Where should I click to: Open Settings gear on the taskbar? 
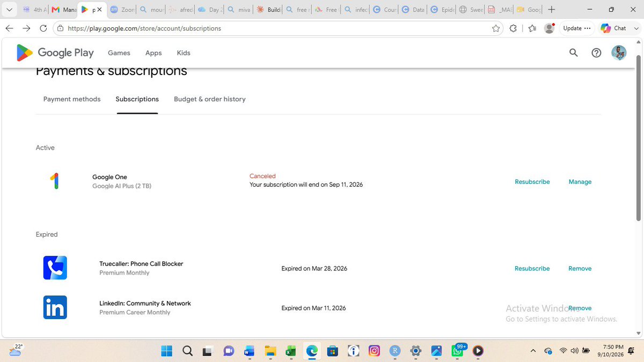[415, 351]
